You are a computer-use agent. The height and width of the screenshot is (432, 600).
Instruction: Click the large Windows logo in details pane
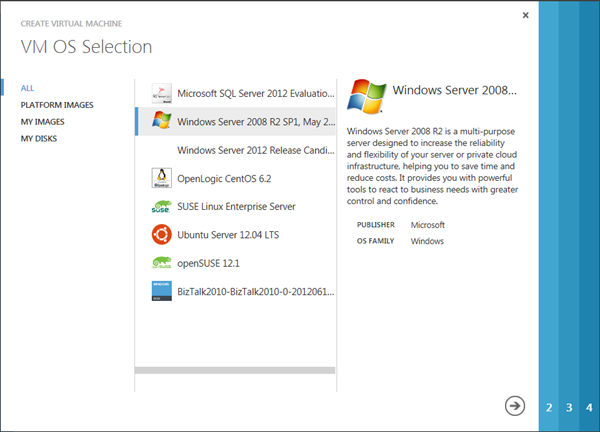point(367,96)
